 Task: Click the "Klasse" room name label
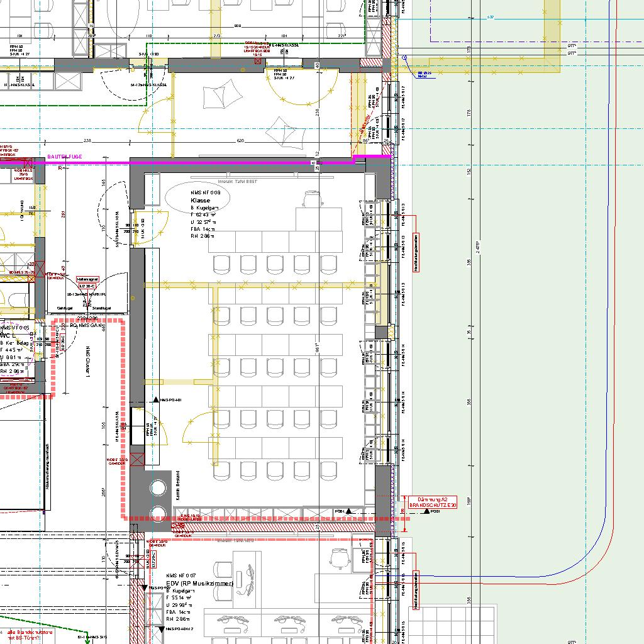coord(201,200)
